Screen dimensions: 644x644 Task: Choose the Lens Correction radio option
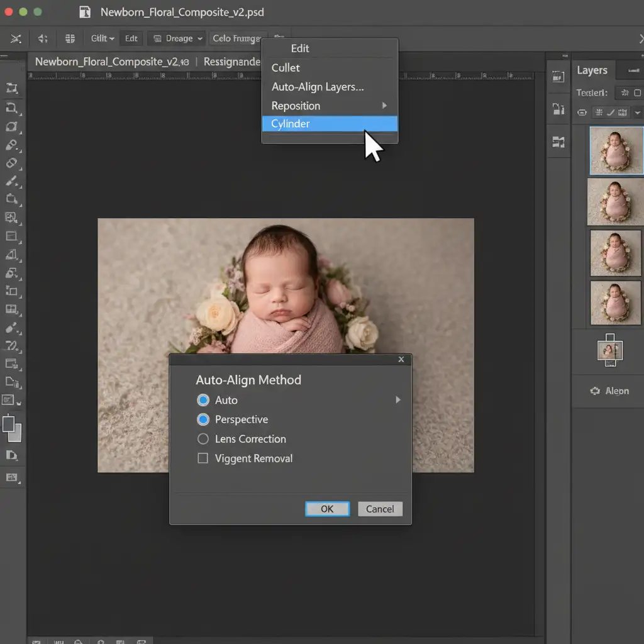(x=203, y=439)
